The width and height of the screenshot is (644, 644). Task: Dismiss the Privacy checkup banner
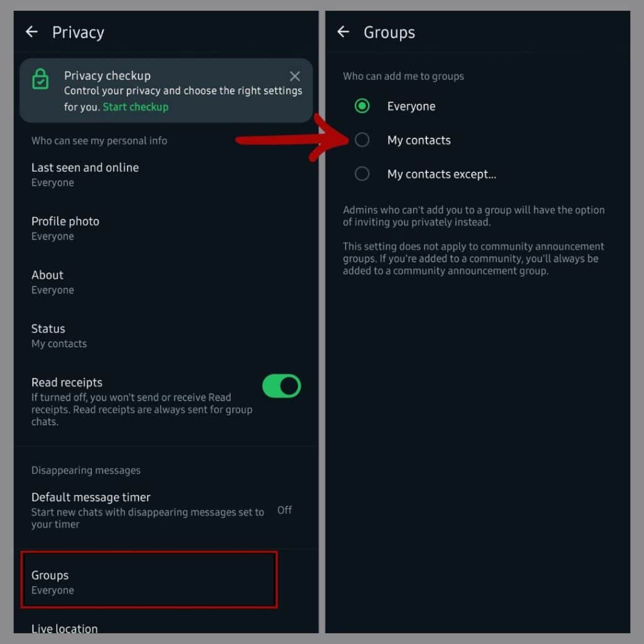(294, 76)
